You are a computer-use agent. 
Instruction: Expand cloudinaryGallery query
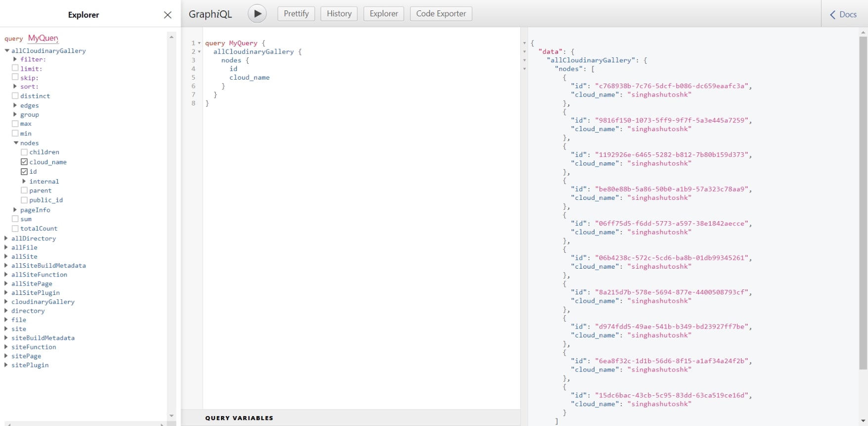point(6,301)
